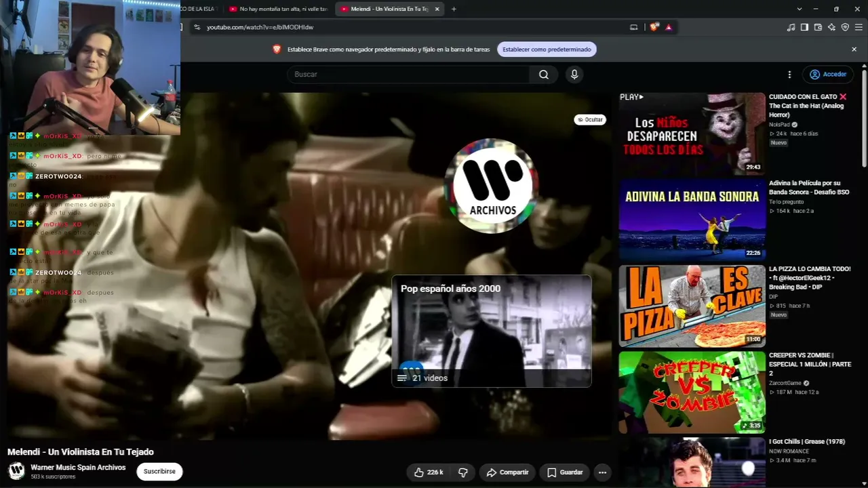Click the Warner Music Spain Archivos channel avatar

(x=16, y=470)
